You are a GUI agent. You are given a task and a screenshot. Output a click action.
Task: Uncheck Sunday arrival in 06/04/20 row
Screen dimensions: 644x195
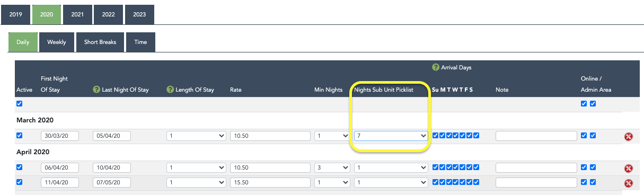[436, 167]
